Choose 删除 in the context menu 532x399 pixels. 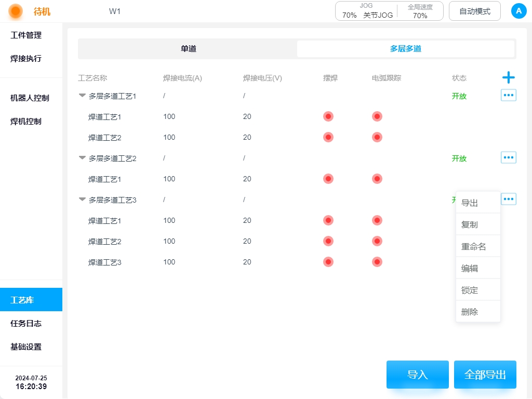pos(470,312)
